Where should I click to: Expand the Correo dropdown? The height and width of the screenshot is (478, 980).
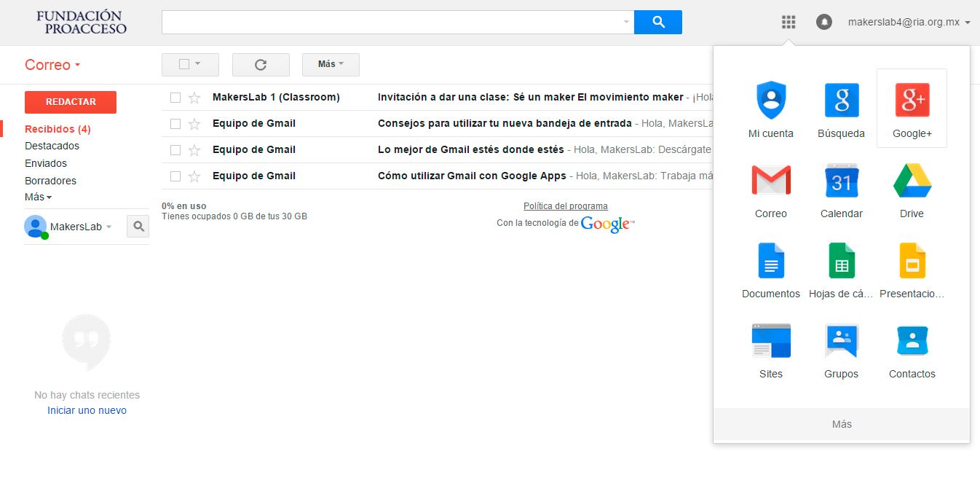52,65
